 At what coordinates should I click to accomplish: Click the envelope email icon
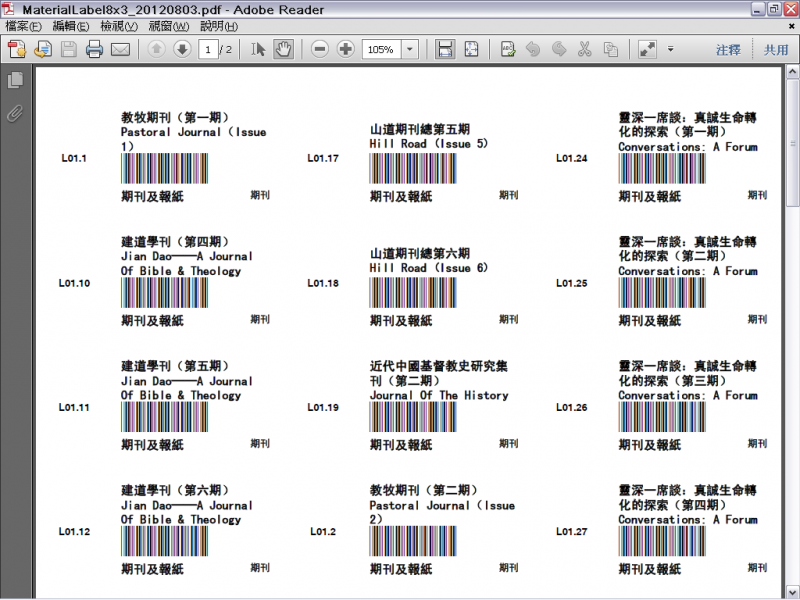click(120, 49)
